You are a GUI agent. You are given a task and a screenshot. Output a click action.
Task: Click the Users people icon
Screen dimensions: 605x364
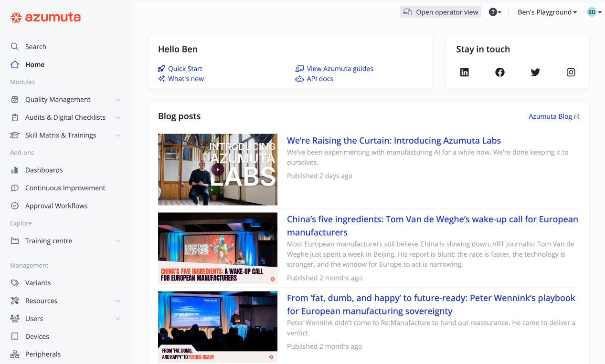[x=15, y=319]
